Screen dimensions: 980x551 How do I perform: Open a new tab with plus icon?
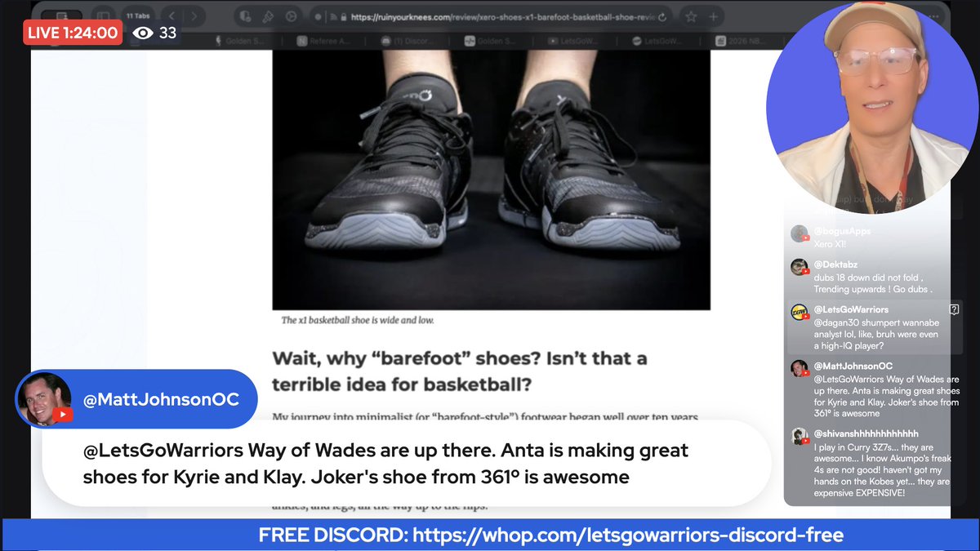713,16
